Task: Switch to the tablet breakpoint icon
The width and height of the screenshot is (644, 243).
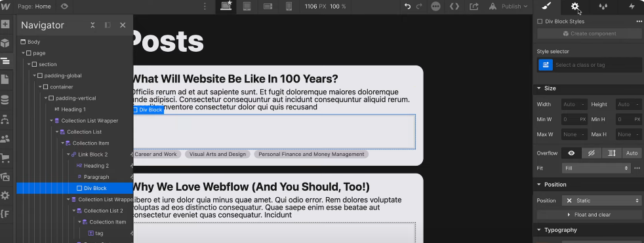Action: tap(247, 7)
